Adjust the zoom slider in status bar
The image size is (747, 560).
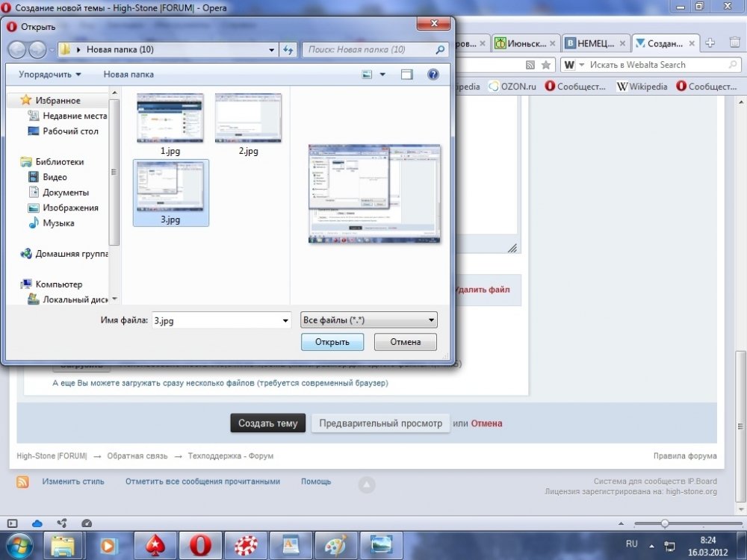pyautogui.click(x=665, y=523)
